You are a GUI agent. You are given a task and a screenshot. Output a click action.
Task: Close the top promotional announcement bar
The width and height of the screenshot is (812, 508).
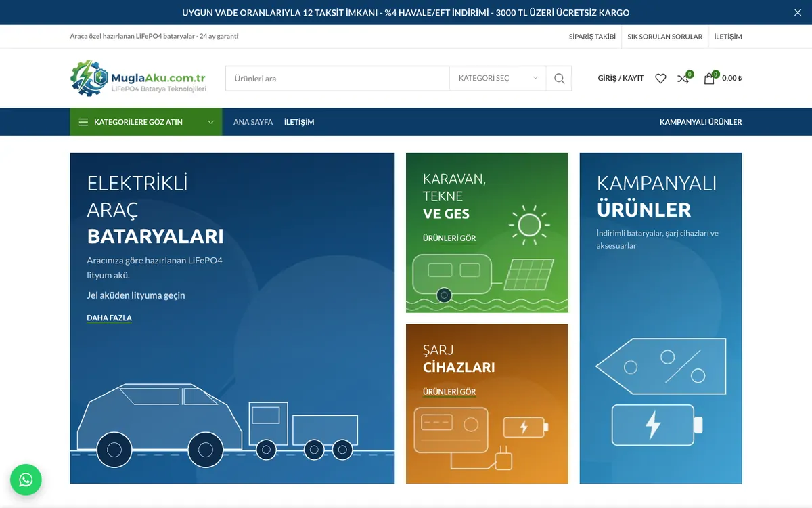pyautogui.click(x=797, y=12)
